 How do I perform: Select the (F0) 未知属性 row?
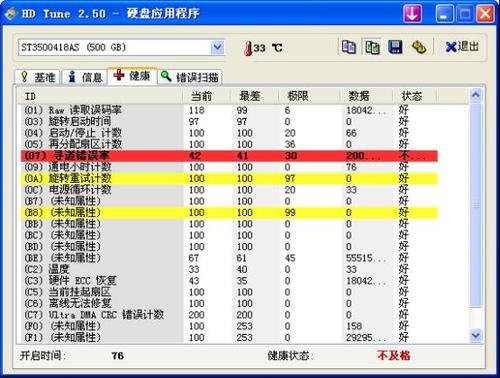click(x=229, y=326)
